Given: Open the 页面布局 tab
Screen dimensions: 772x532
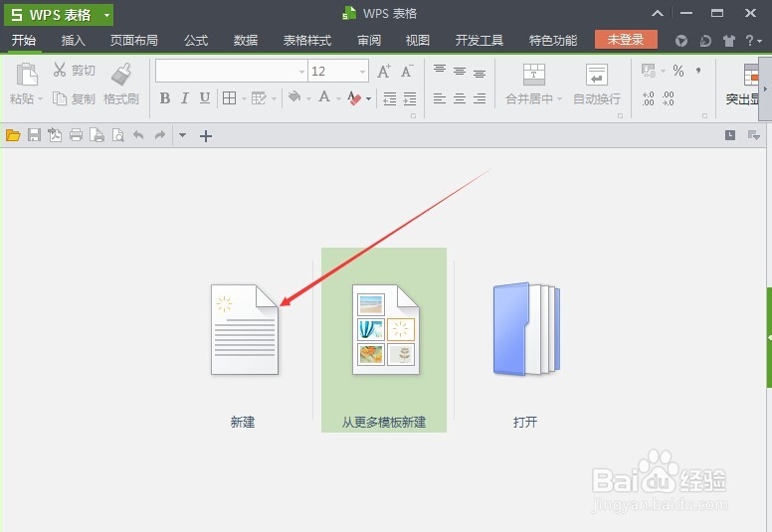Looking at the screenshot, I should (134, 41).
